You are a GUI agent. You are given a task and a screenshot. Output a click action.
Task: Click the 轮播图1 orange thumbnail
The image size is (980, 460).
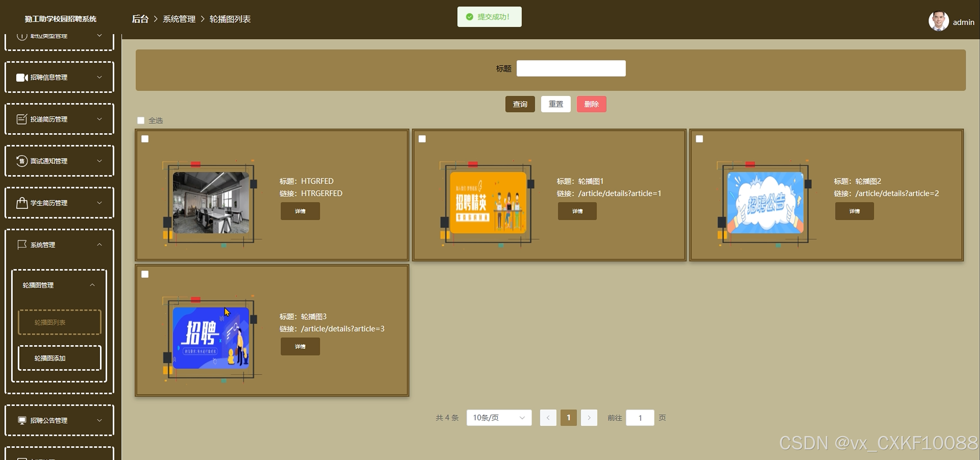[488, 202]
